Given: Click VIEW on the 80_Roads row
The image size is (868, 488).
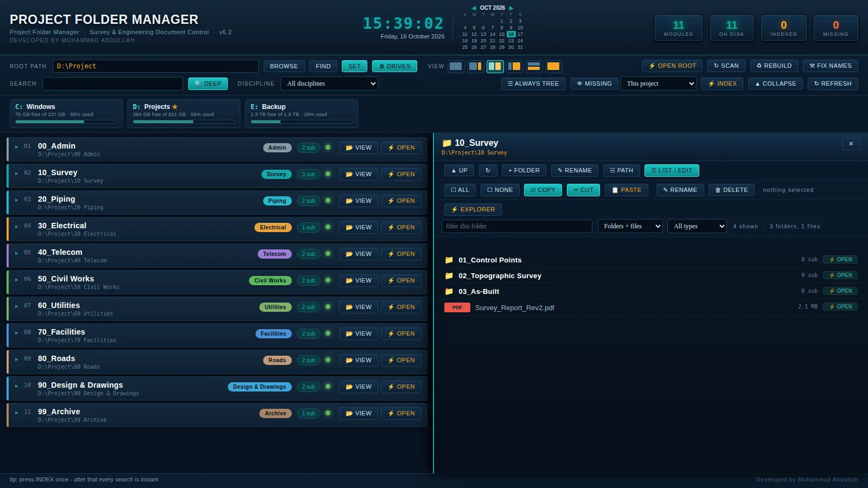Looking at the screenshot, I should (x=359, y=360).
